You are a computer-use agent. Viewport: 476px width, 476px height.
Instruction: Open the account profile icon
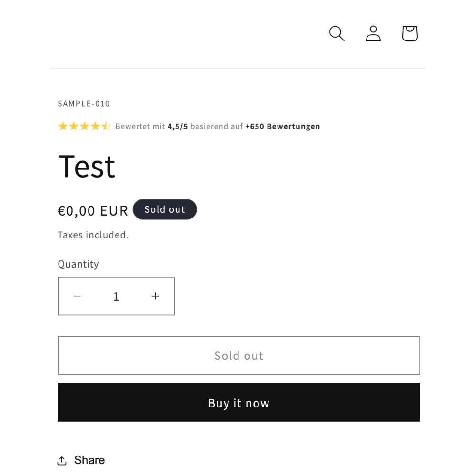(x=373, y=33)
